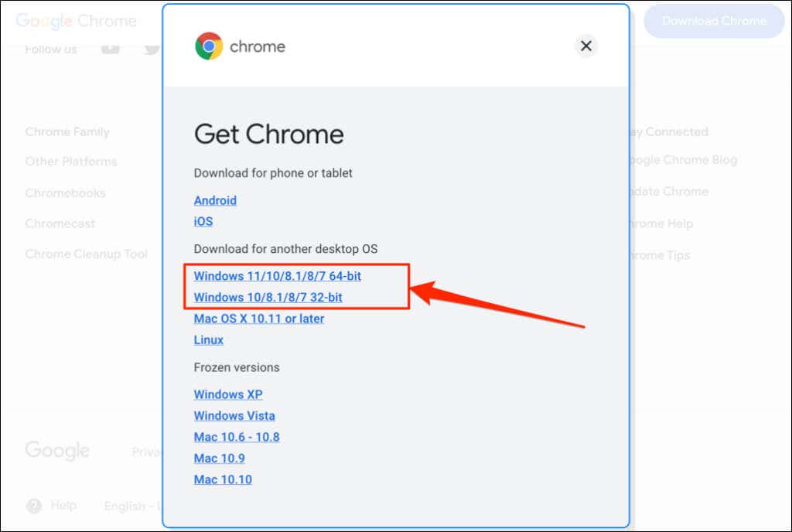This screenshot has height=532, width=792.
Task: Select the Linux download link
Action: (x=208, y=339)
